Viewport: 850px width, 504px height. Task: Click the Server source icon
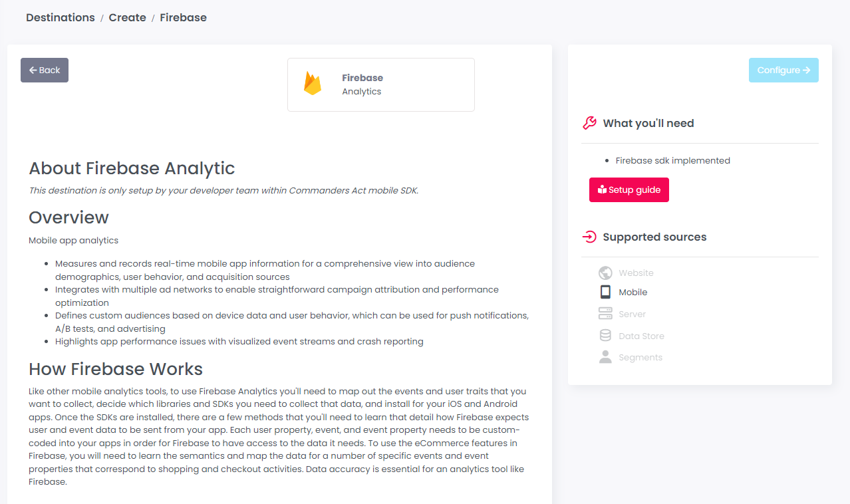pos(605,314)
